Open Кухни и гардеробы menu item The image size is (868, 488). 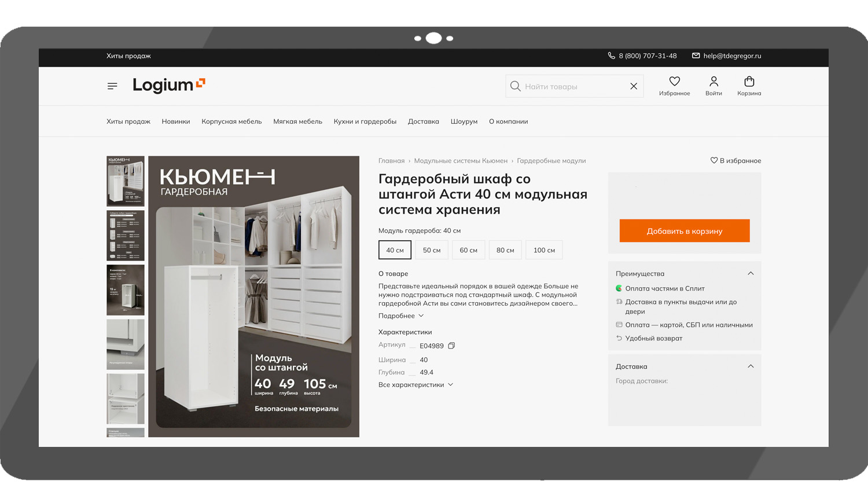[x=365, y=122]
